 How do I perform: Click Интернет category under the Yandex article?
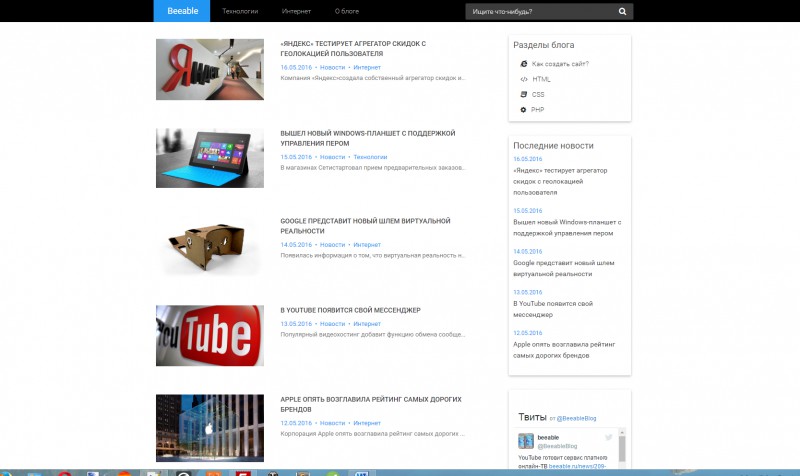pyautogui.click(x=367, y=67)
